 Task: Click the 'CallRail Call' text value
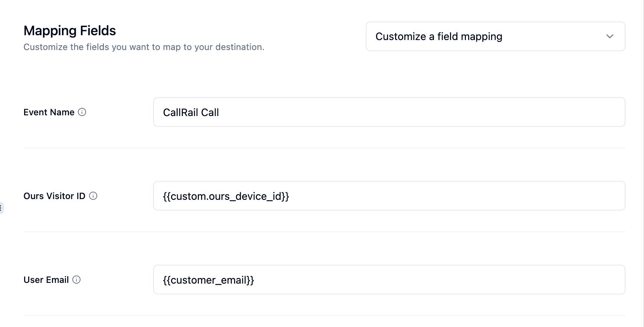(191, 112)
